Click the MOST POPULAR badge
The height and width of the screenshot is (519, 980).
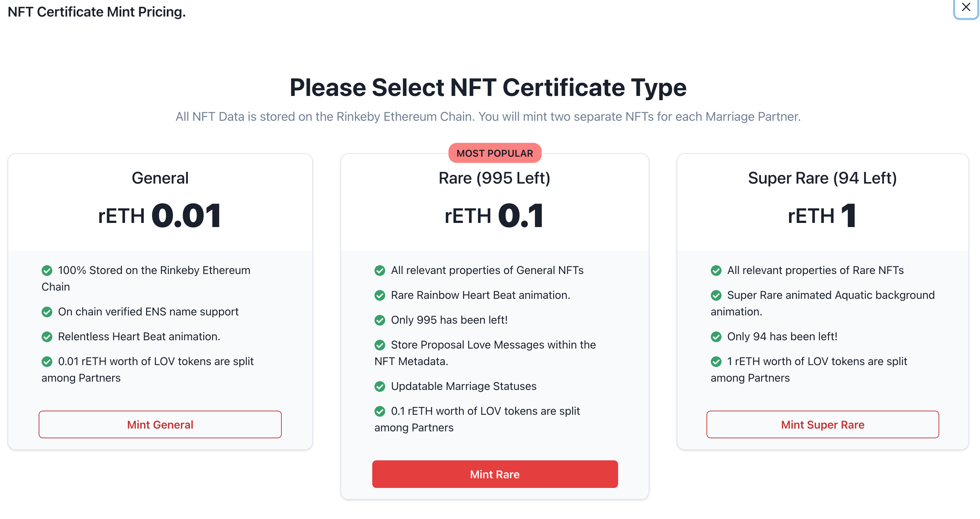(x=495, y=153)
